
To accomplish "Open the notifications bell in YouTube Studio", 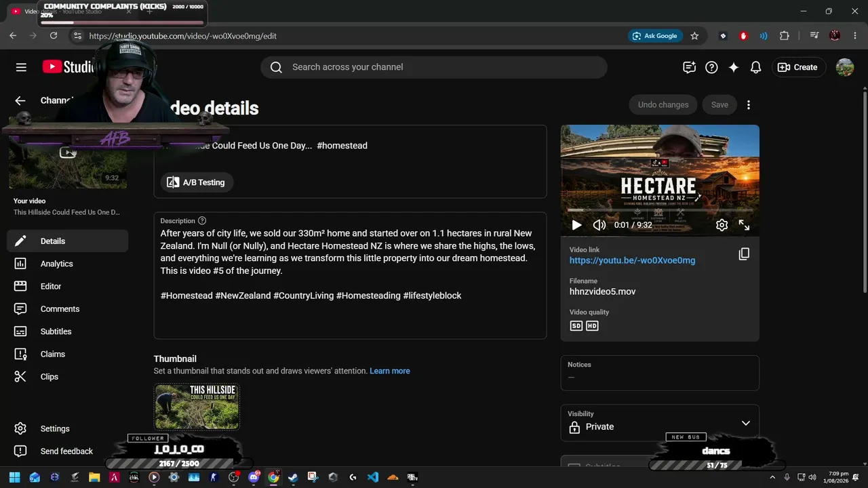I will (755, 67).
